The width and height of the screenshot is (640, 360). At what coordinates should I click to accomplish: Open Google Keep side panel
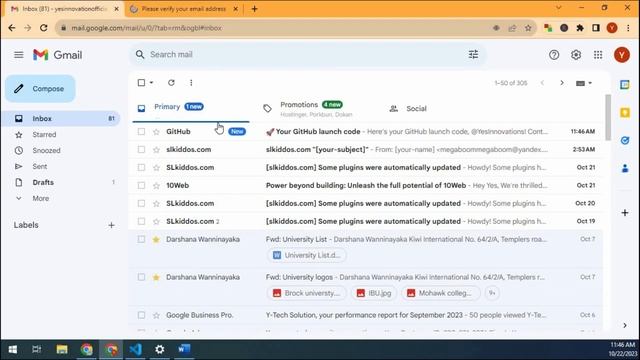[624, 113]
